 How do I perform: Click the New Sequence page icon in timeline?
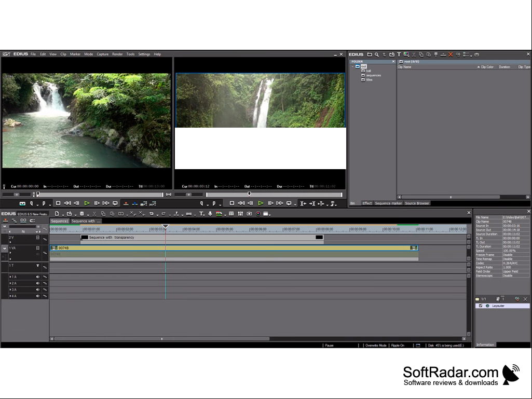tap(57, 214)
